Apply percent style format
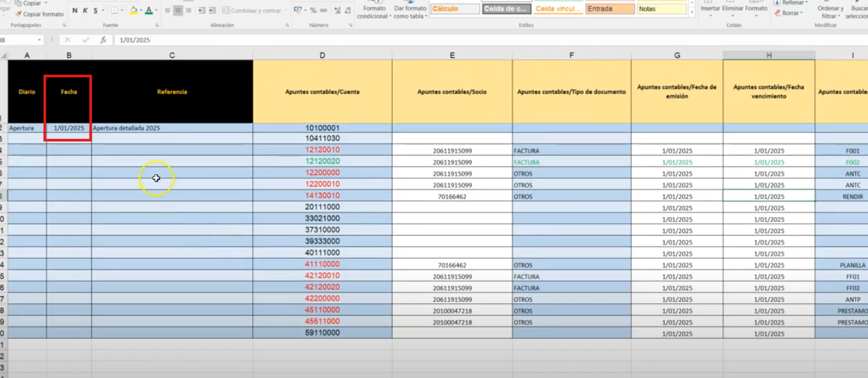 click(x=313, y=11)
